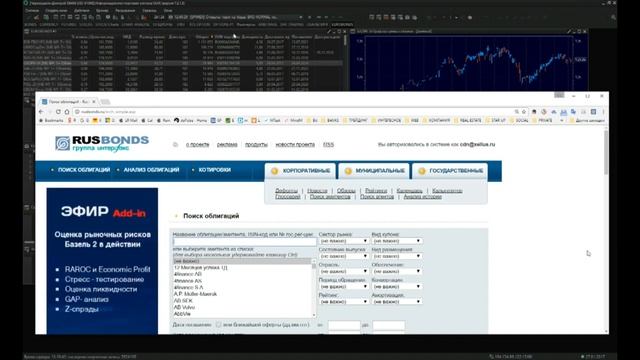This screenshot has width=640, height=360.
Task: Open the АНАЛИЗ ОБЛИГАЦИЙ menu
Action: [x=151, y=170]
